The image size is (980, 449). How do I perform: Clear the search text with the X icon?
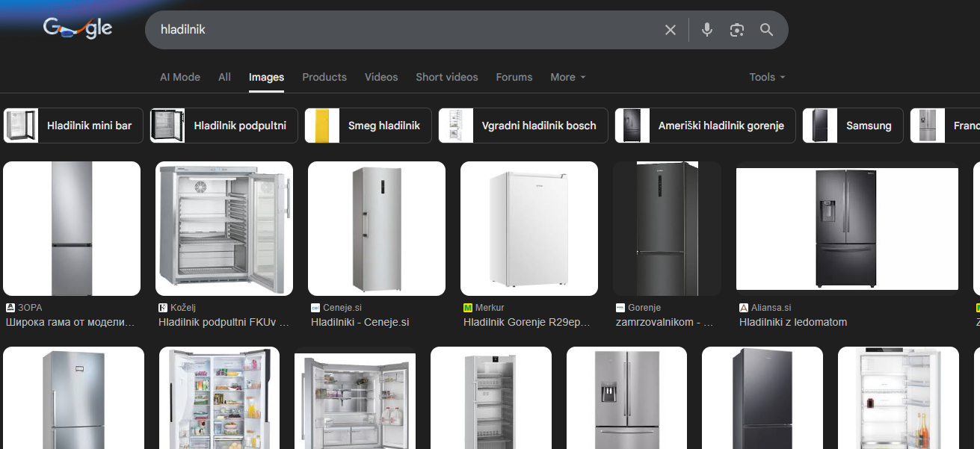671,30
